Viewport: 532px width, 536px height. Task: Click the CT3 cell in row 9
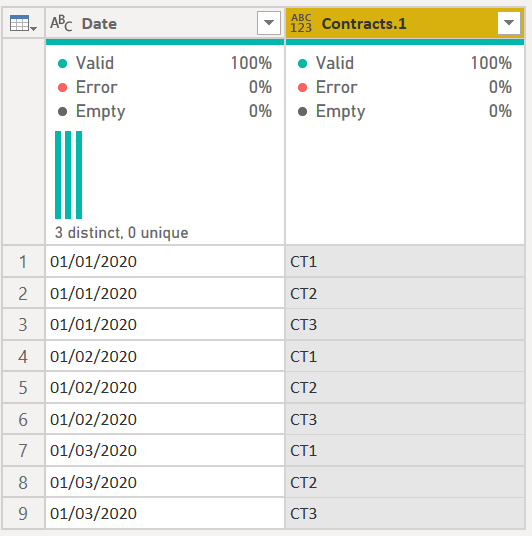405,513
